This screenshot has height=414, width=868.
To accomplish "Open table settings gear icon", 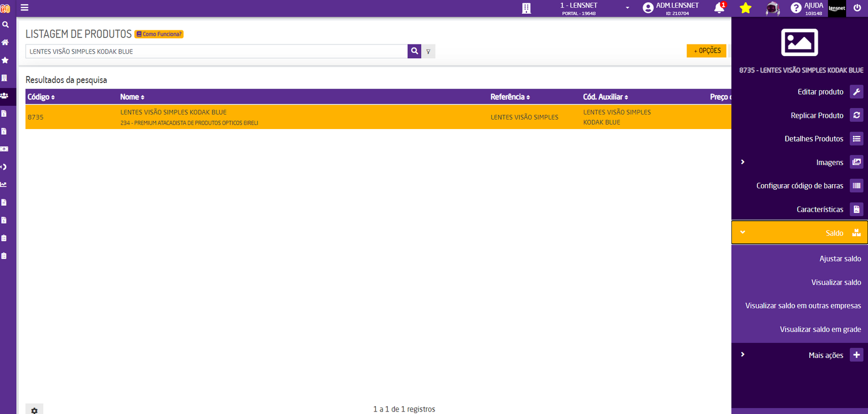I will (34, 410).
